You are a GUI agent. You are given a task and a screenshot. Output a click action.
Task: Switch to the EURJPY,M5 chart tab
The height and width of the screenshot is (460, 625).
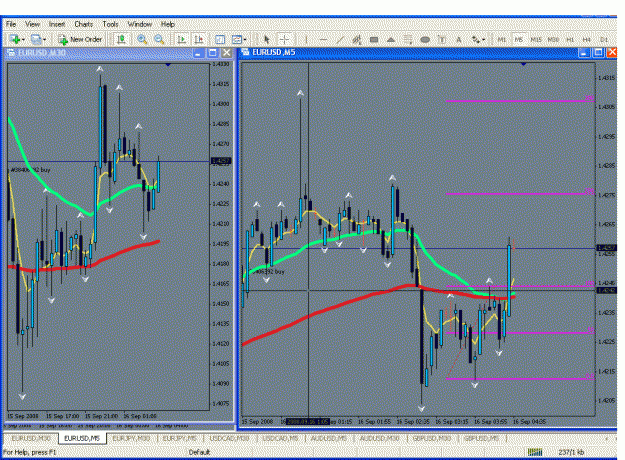[180, 438]
